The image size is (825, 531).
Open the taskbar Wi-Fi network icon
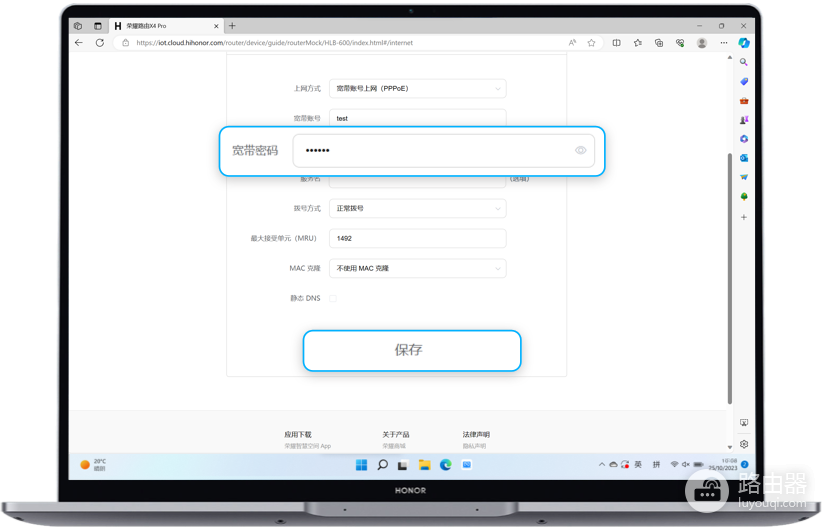point(674,465)
